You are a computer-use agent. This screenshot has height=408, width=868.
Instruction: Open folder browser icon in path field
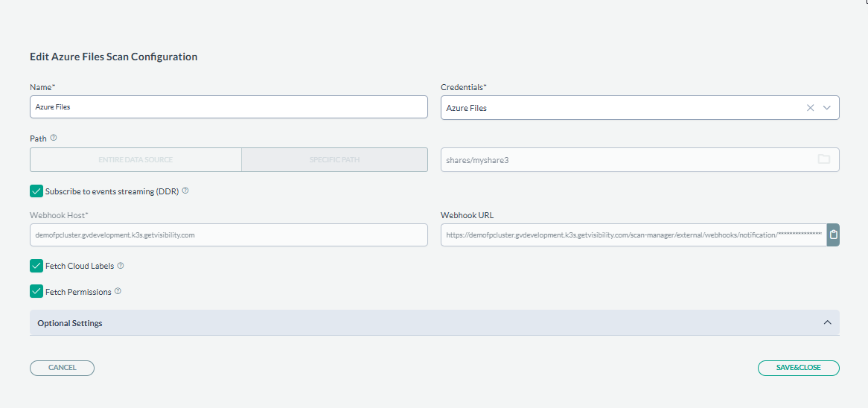click(x=823, y=159)
